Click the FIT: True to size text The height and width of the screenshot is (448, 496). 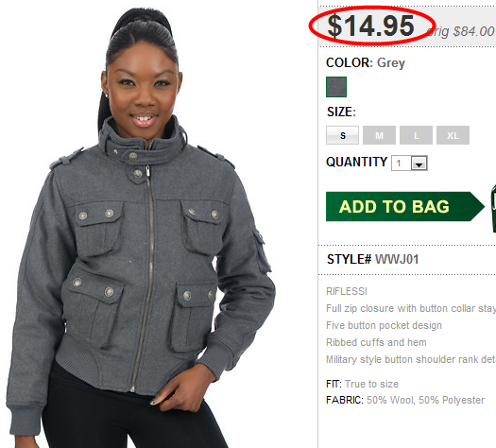(362, 384)
